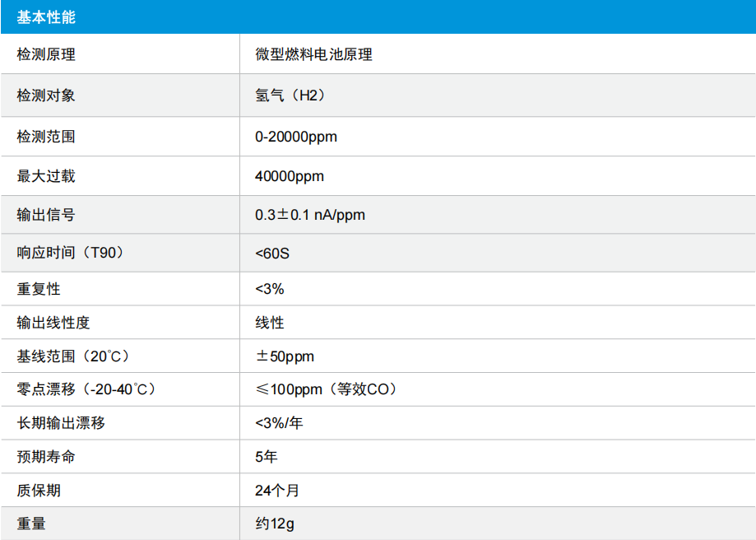Click the 24个月 warranty value
756x540 pixels.
point(277,491)
